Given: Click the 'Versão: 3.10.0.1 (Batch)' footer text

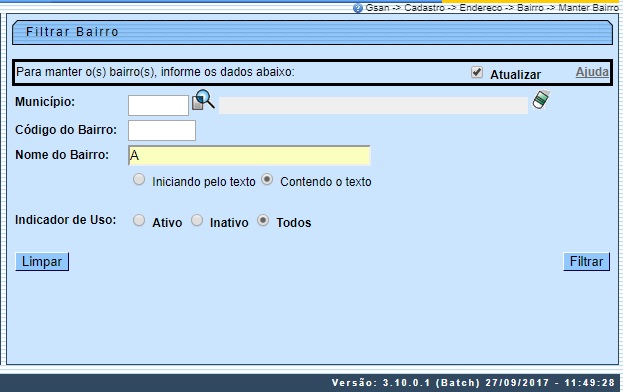Looking at the screenshot, I should (x=406, y=383).
